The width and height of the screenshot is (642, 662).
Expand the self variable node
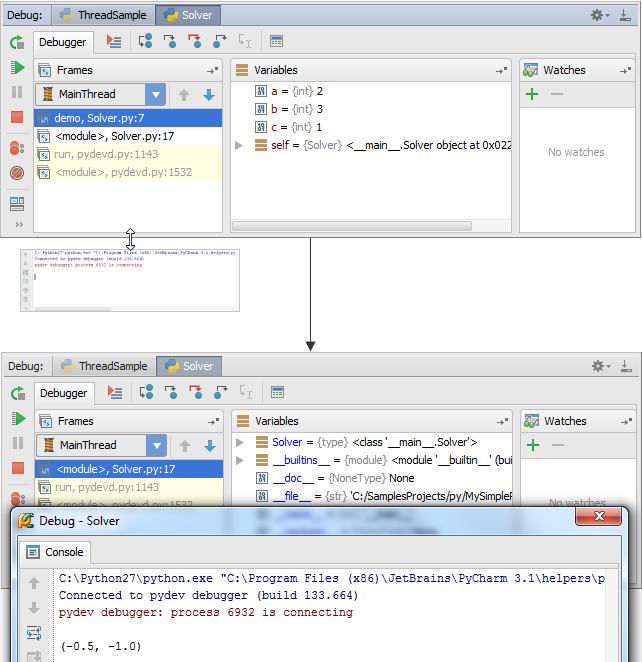[x=239, y=145]
